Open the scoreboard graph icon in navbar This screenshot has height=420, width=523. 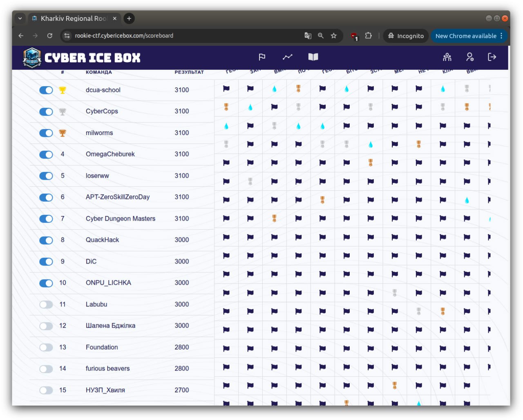click(x=288, y=57)
